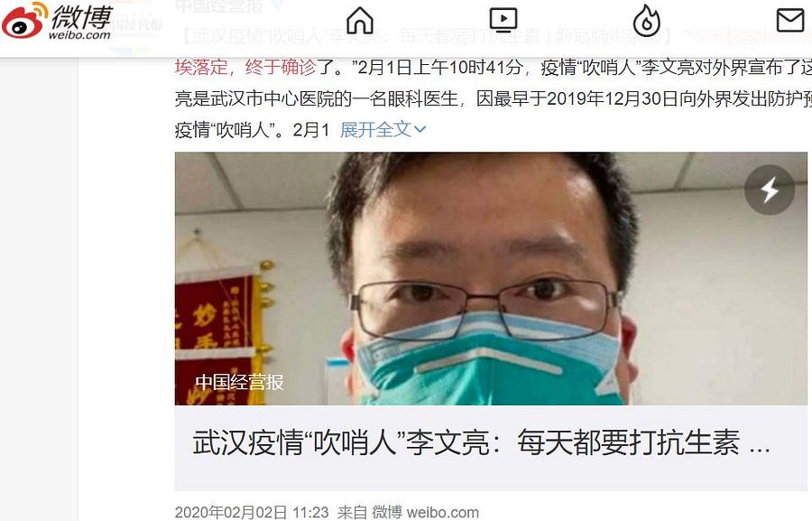Open the 微博 weibo.com source link
The image size is (812, 521).
[425, 512]
